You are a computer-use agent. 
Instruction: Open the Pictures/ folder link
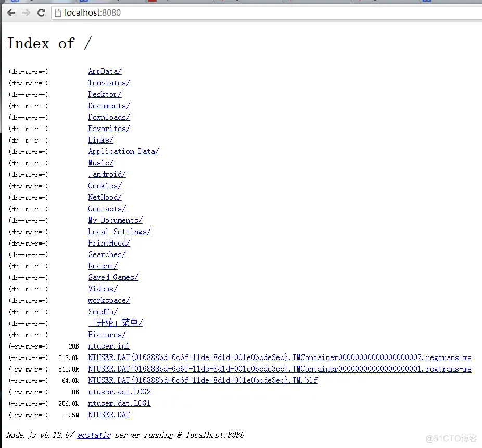pos(107,335)
